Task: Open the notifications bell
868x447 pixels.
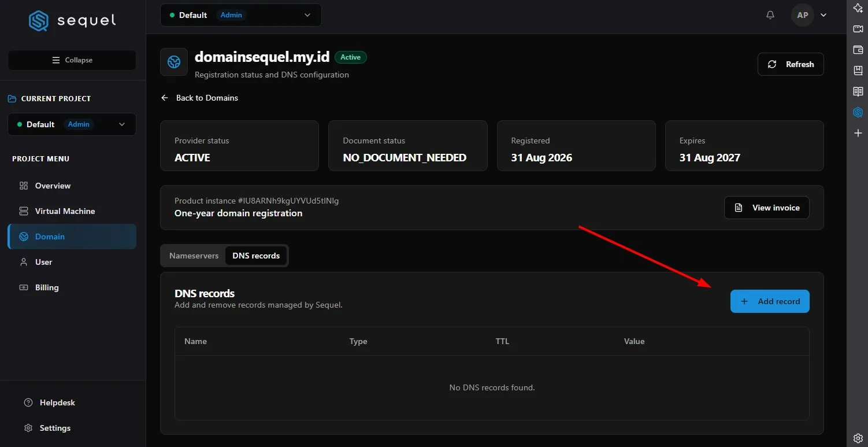Action: click(x=770, y=15)
